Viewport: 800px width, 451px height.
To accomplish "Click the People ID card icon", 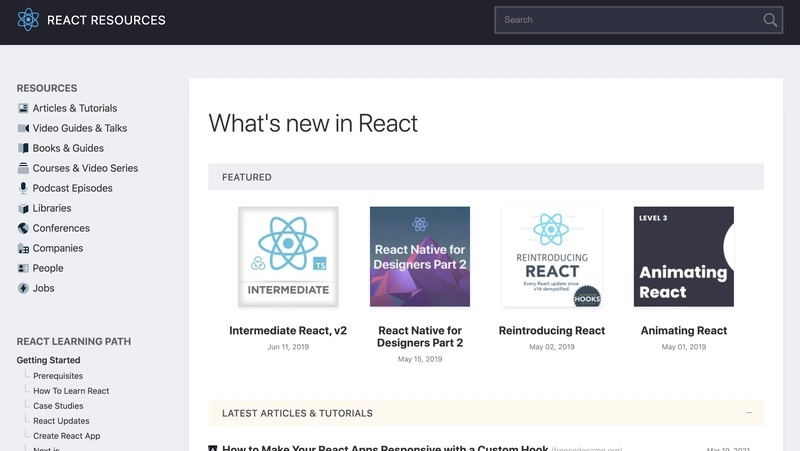I will pyautogui.click(x=23, y=268).
